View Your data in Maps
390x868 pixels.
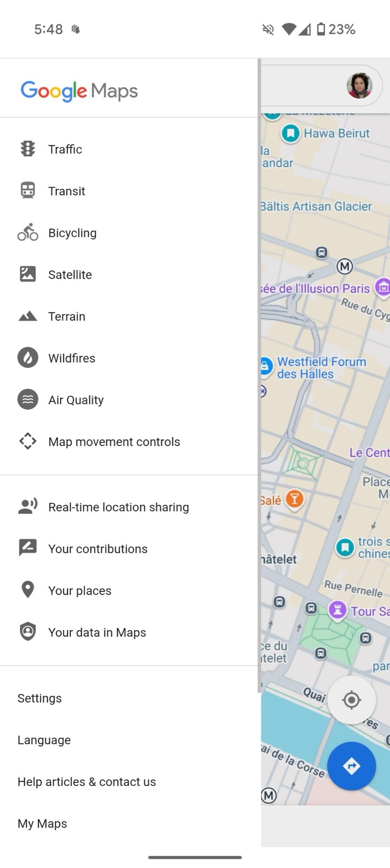point(97,632)
